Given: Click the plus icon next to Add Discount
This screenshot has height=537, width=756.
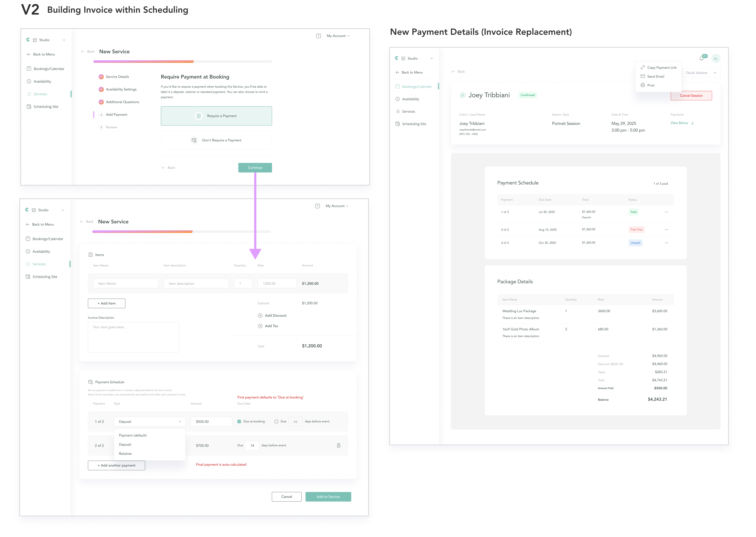Looking at the screenshot, I should (260, 315).
